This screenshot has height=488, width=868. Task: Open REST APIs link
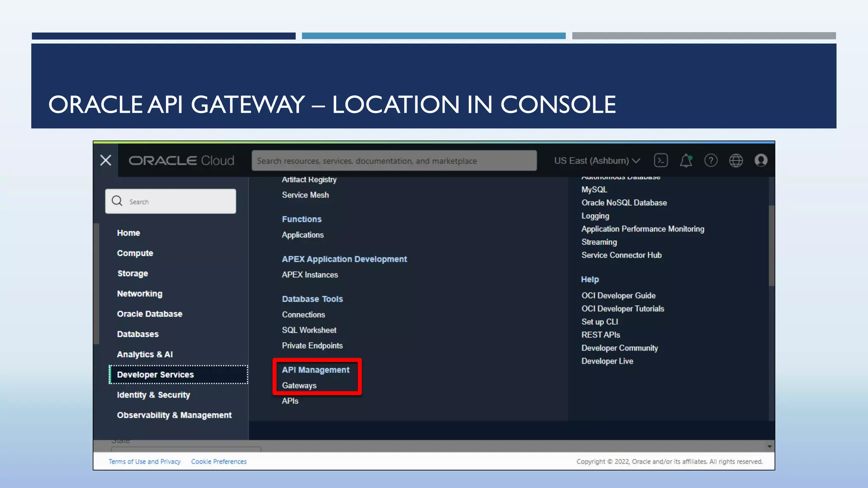tap(601, 335)
